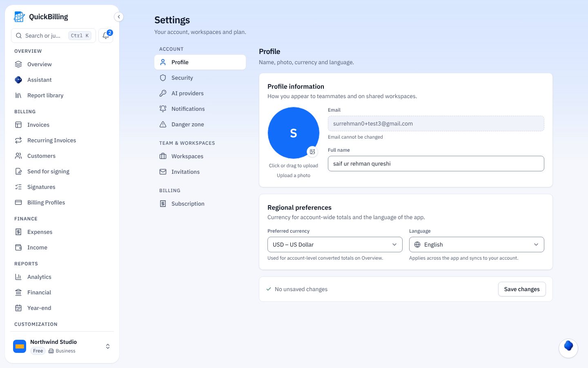
Task: Expand the Northwind Studio workspace switcher
Action: pyautogui.click(x=108, y=346)
